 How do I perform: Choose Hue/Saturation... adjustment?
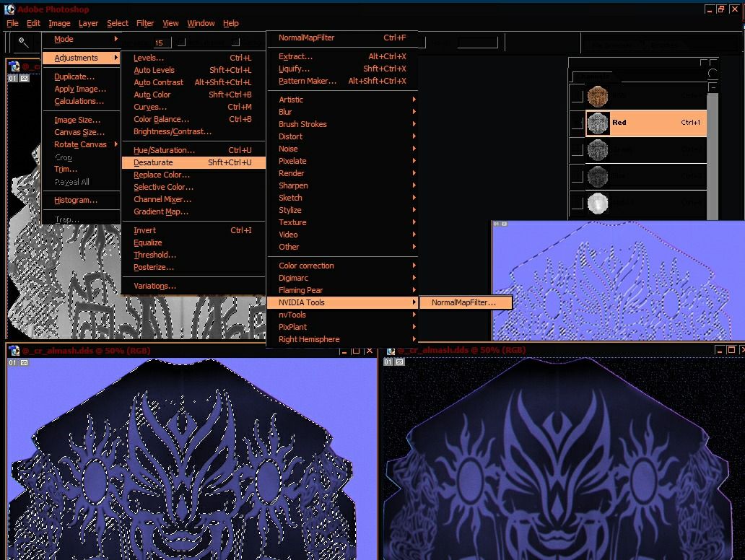tap(193, 150)
